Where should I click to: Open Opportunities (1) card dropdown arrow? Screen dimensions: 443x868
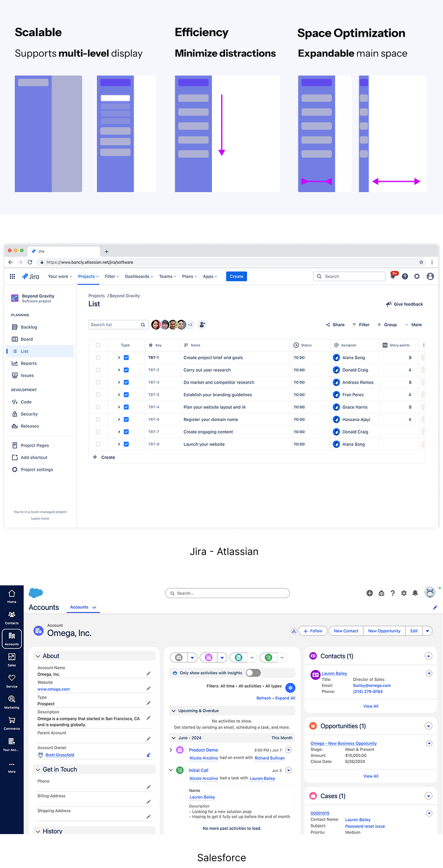tap(429, 726)
